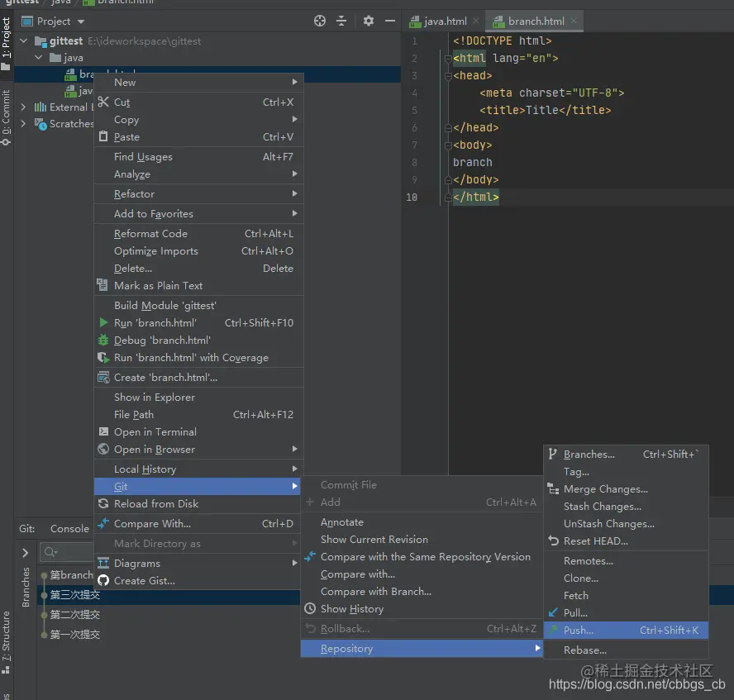Close the branch.html editor tab

coord(574,21)
